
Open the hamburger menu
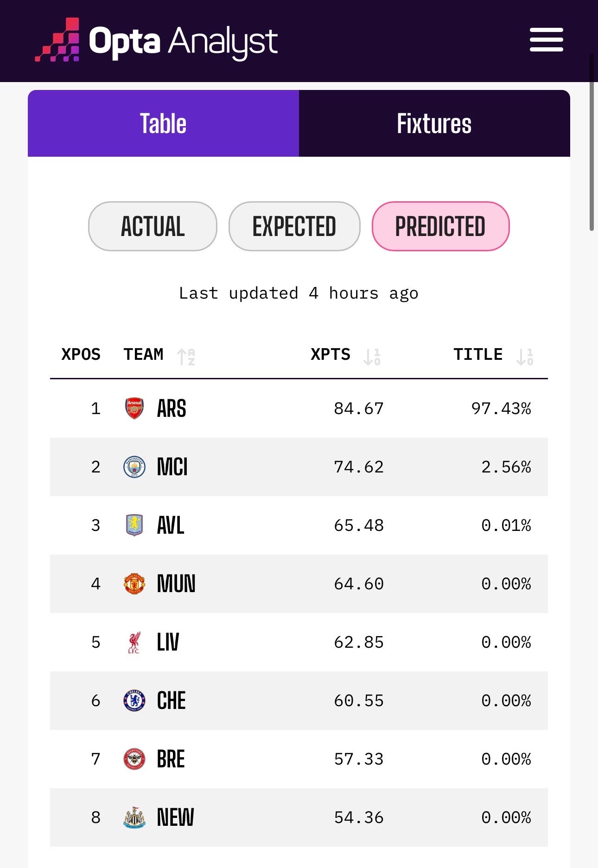click(546, 40)
